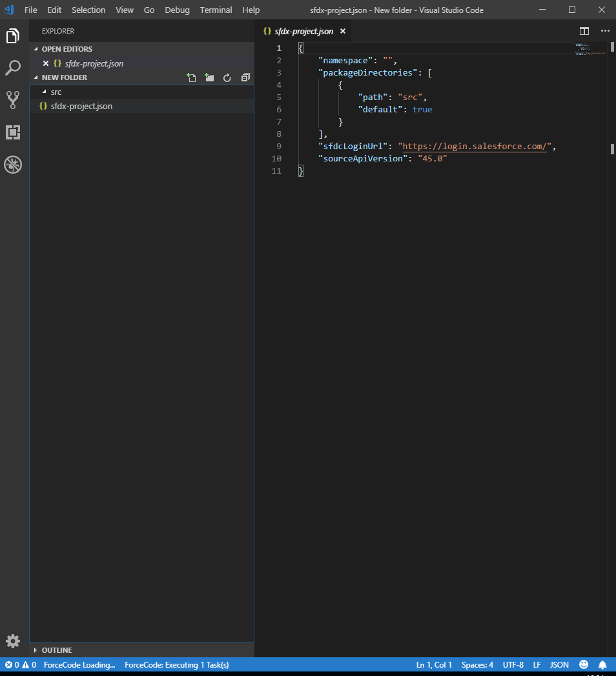Collapse all folders in the explorer
This screenshot has width=616, height=676.
(245, 77)
